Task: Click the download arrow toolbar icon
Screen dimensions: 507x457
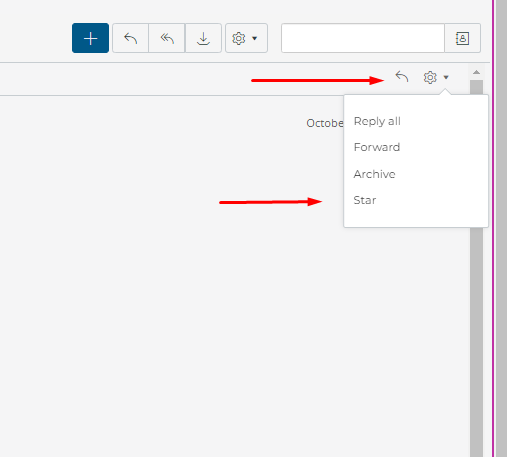Action: pos(203,38)
